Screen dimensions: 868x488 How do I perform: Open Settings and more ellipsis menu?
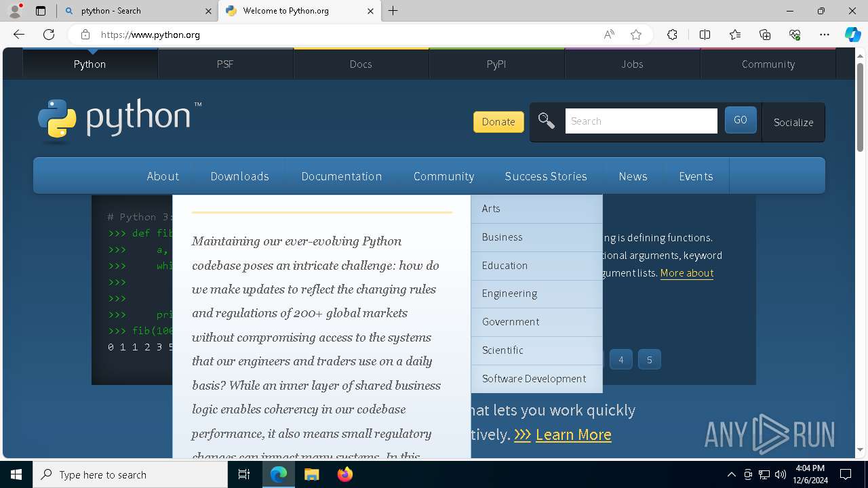(x=825, y=35)
